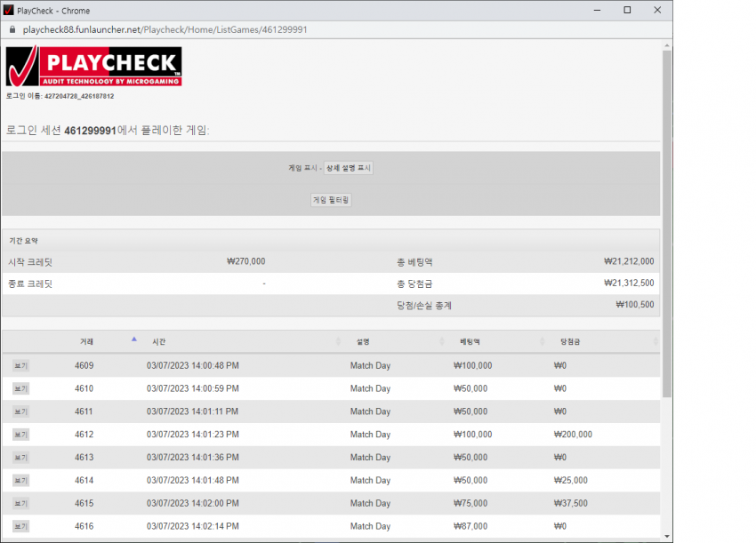Screen dimensions: 756x543
Task: Select ₩87,000 bet in row 4616
Action: pos(470,526)
